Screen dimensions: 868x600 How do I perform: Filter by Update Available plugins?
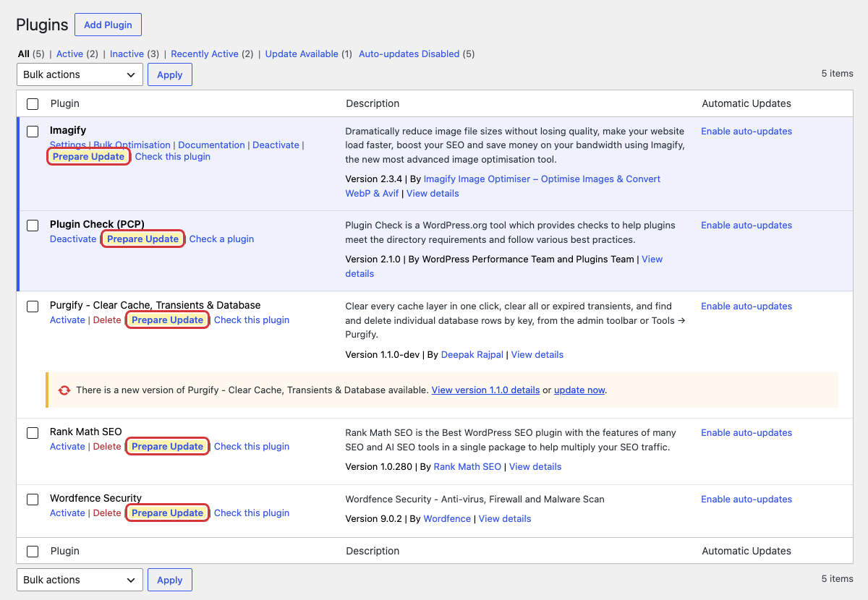click(x=302, y=54)
